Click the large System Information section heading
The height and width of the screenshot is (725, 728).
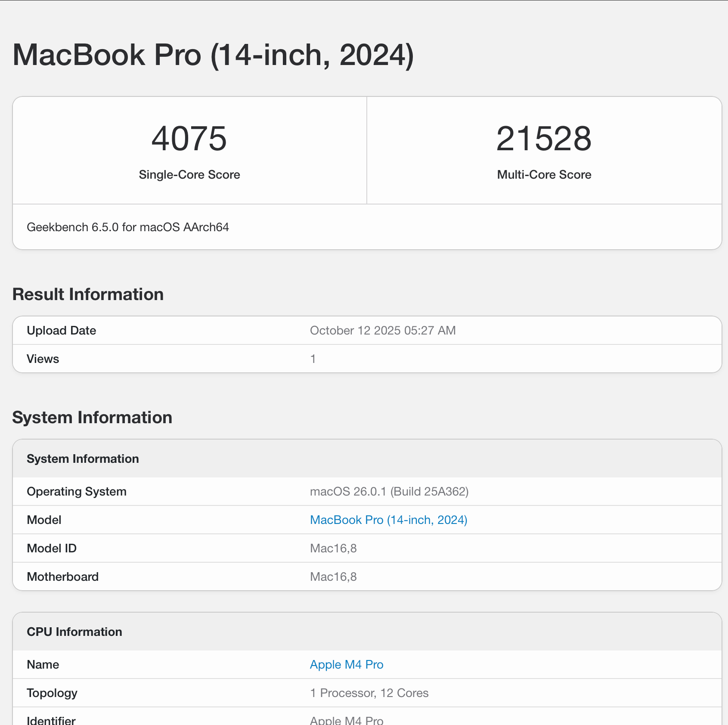click(x=92, y=418)
